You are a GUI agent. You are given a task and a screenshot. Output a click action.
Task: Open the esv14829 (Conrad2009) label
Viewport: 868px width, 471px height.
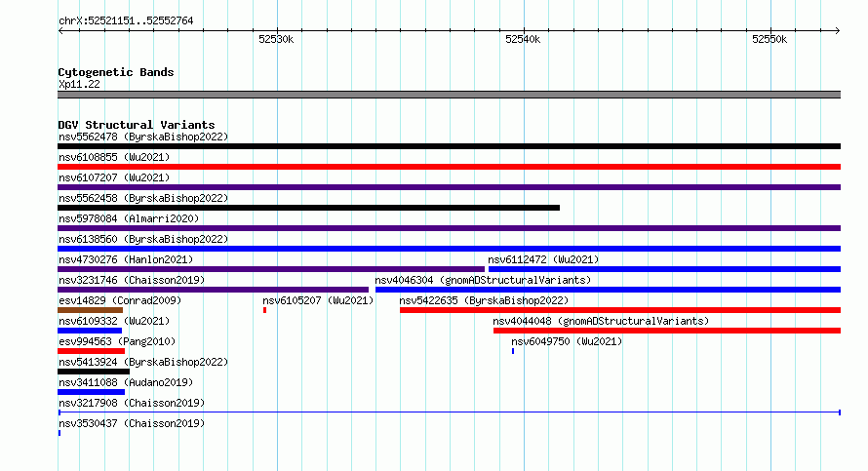120,300
